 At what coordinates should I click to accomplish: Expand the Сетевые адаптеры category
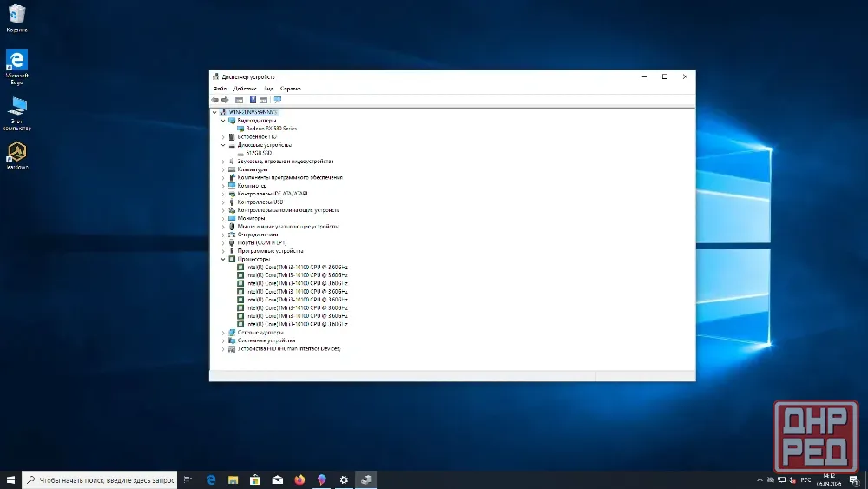click(223, 333)
